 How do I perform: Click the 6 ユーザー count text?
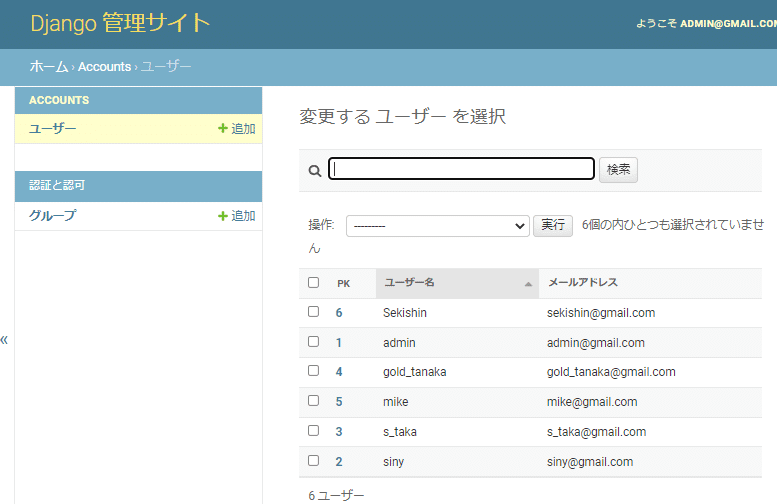[336, 496]
